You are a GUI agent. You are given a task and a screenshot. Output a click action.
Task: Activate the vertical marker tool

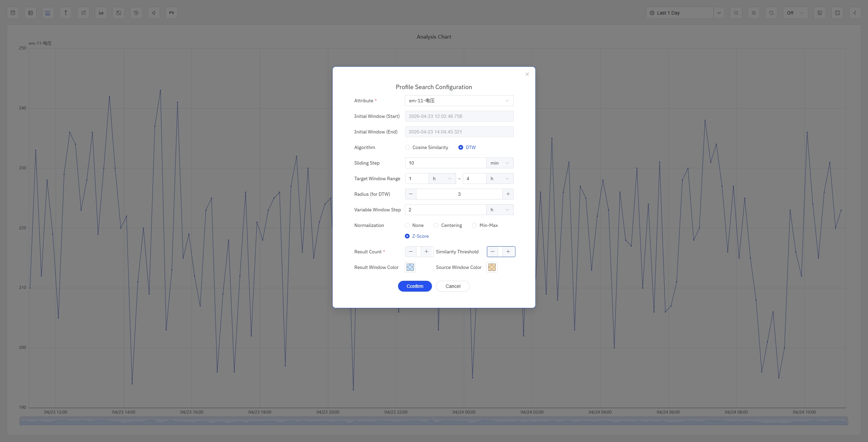click(65, 13)
